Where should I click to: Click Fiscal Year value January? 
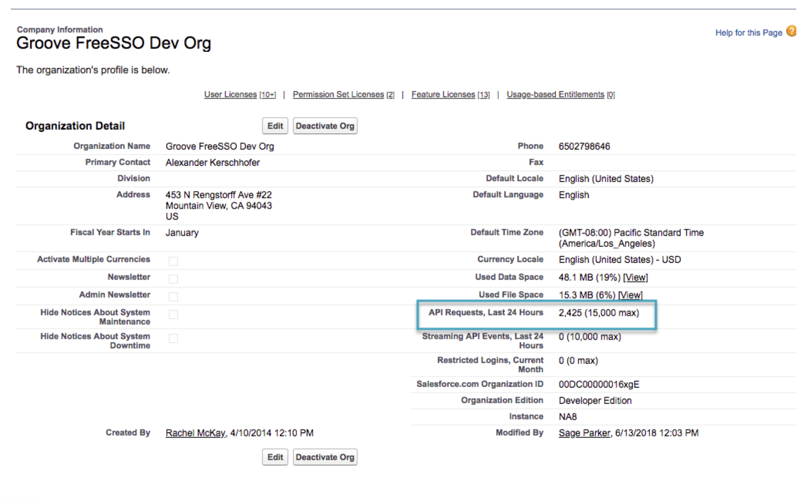click(182, 233)
